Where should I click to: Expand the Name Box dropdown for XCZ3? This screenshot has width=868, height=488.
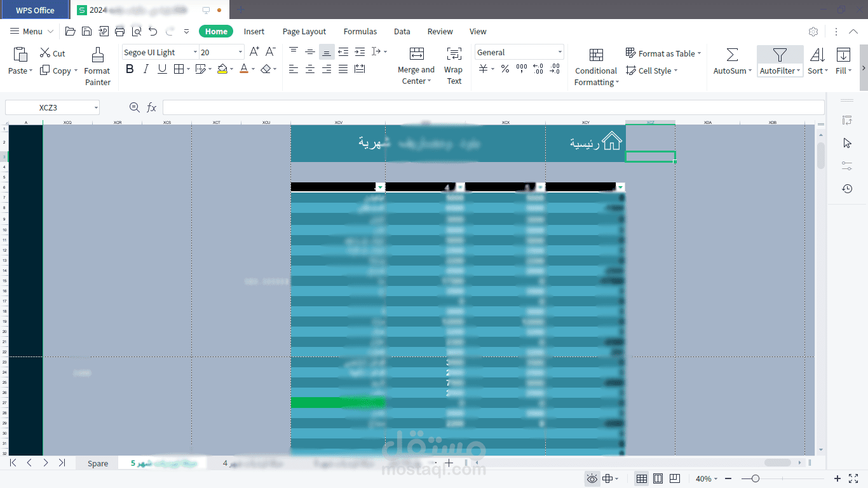point(96,107)
